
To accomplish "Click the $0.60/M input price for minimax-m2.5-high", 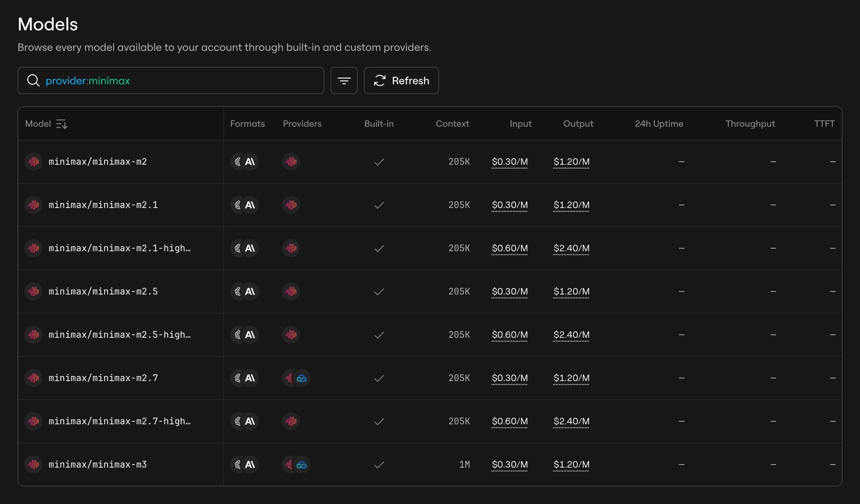I will (510, 335).
